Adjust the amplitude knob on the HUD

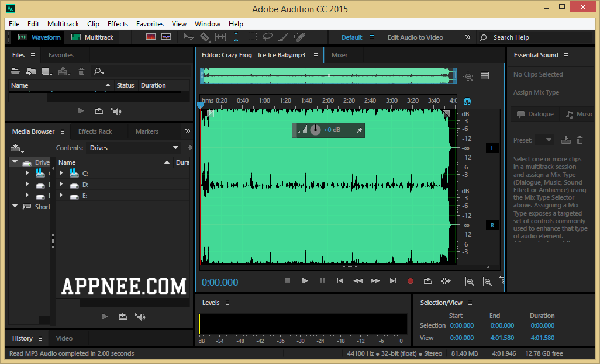pos(315,130)
